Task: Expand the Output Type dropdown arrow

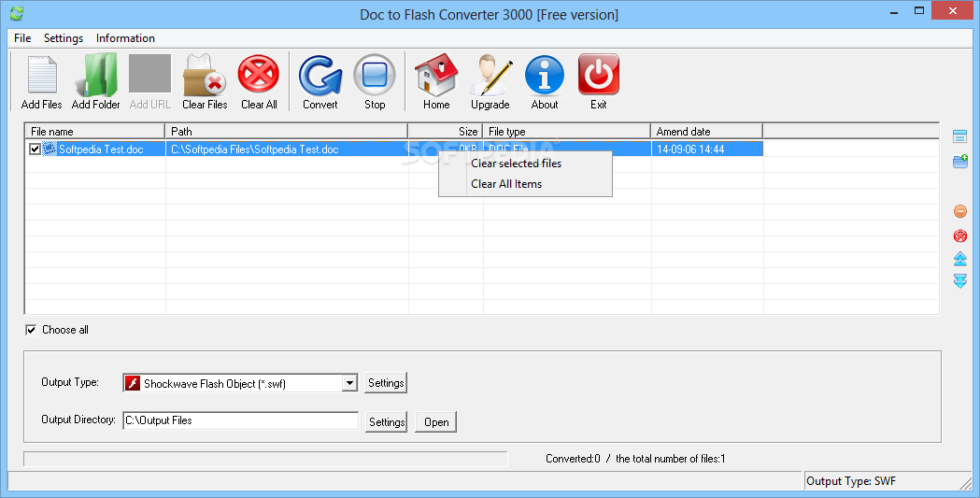Action: (x=350, y=383)
